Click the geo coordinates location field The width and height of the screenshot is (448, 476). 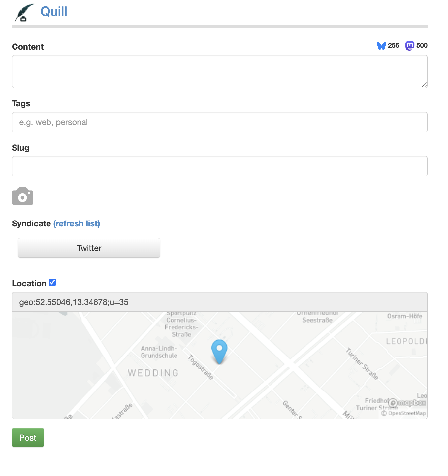click(x=219, y=302)
